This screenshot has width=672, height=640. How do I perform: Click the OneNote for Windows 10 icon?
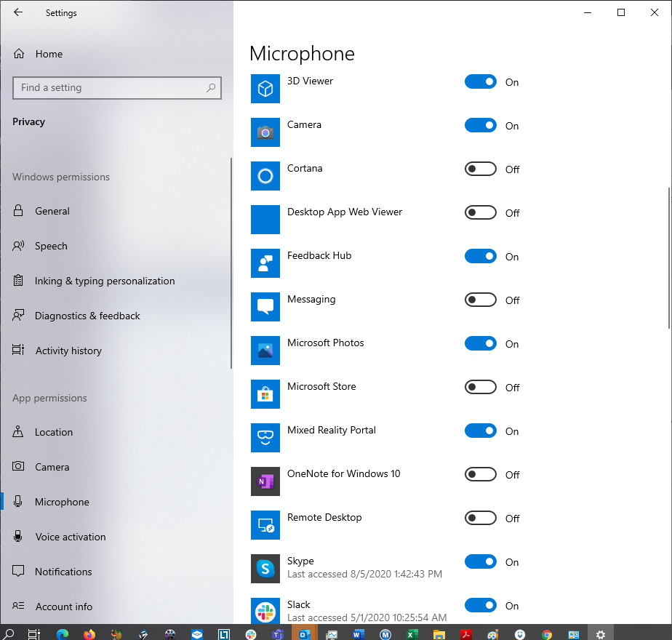[x=265, y=481]
